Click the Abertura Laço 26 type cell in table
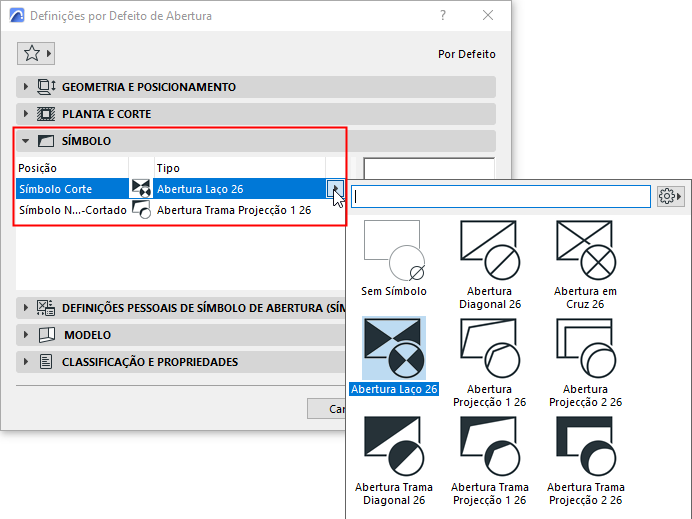 (240, 188)
